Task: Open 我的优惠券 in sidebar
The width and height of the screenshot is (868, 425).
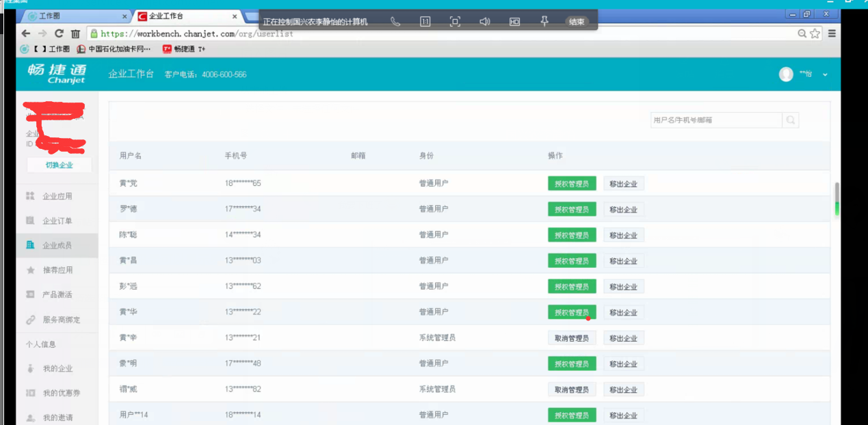Action: (x=57, y=393)
